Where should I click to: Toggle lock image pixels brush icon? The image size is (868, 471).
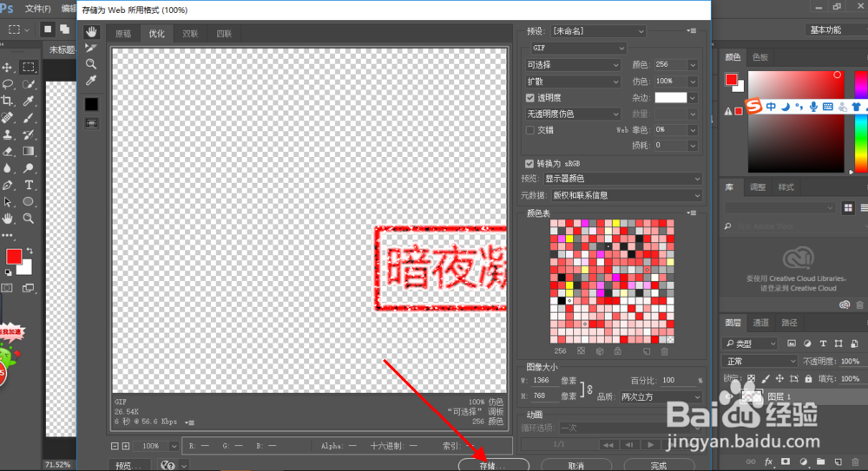click(x=765, y=379)
